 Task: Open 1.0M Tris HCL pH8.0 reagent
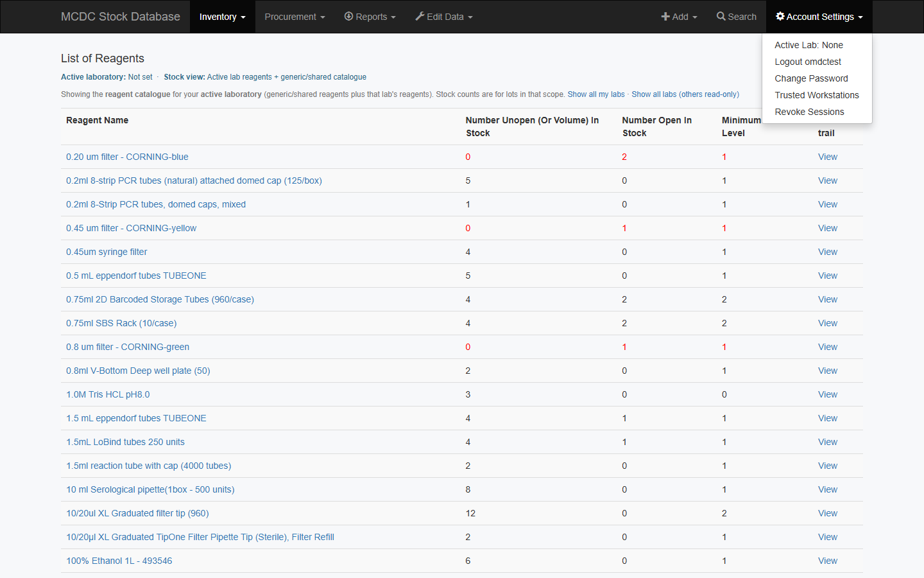click(108, 394)
